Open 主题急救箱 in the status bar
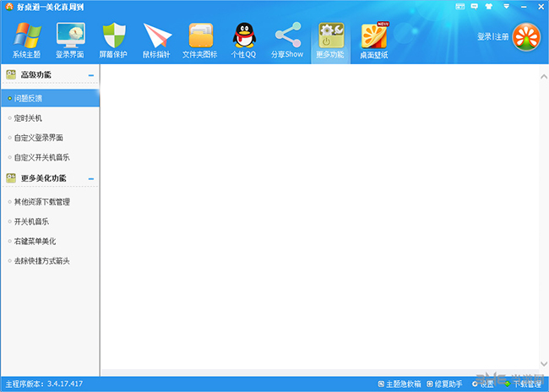This screenshot has width=549, height=392. [x=400, y=384]
